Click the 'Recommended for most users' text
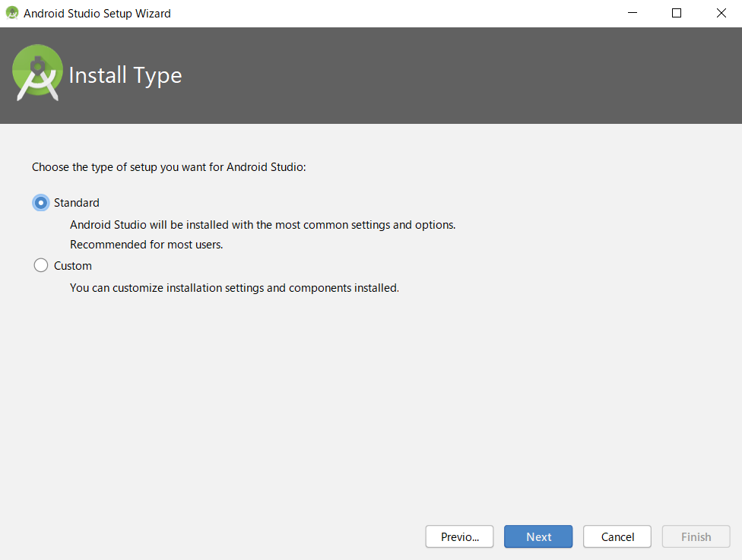The image size is (742, 560). point(146,245)
